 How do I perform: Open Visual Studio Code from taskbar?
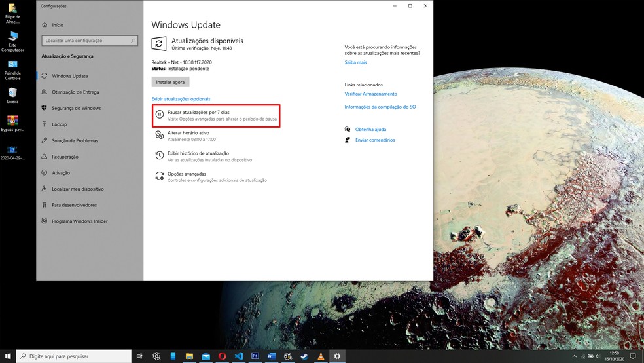(239, 356)
